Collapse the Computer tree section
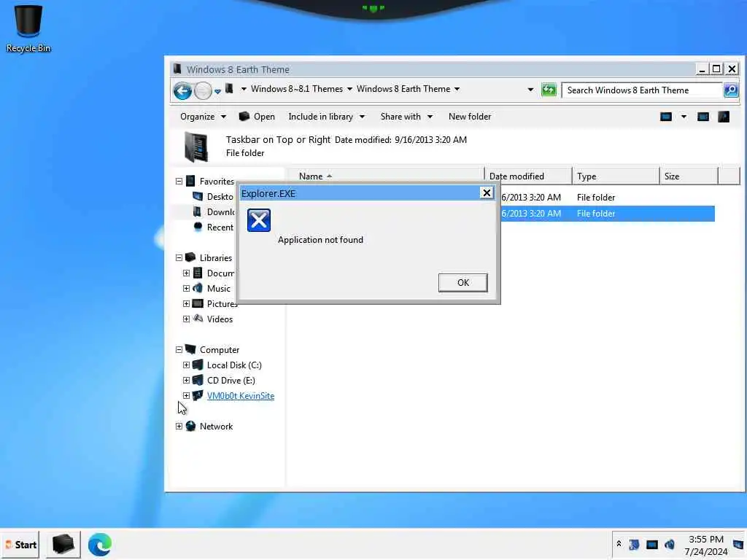Screen dimensions: 747x560 pyautogui.click(x=179, y=349)
